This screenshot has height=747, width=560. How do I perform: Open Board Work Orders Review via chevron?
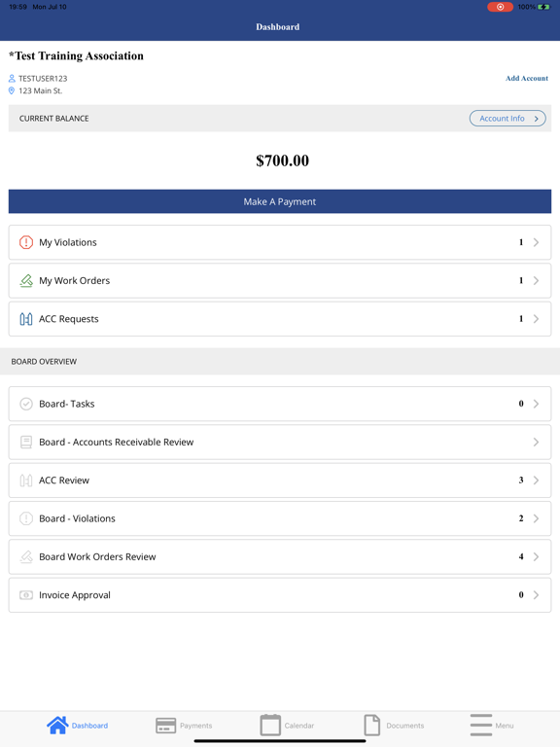pyautogui.click(x=537, y=556)
